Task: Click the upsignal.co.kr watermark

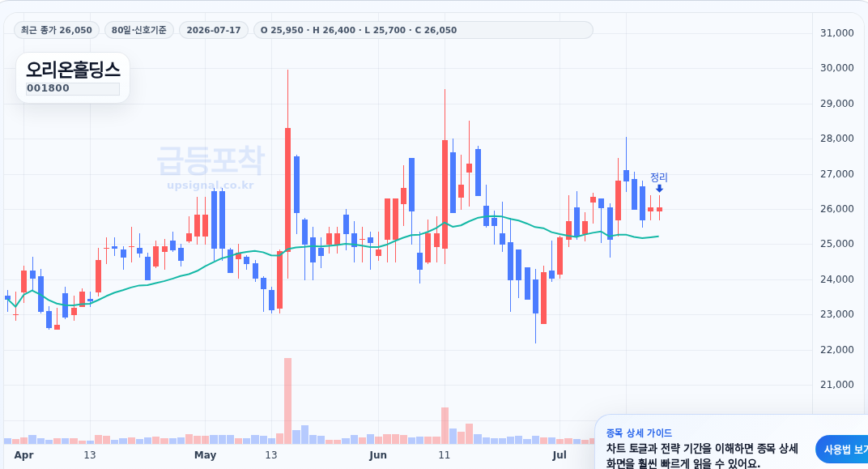Action: 211,185
